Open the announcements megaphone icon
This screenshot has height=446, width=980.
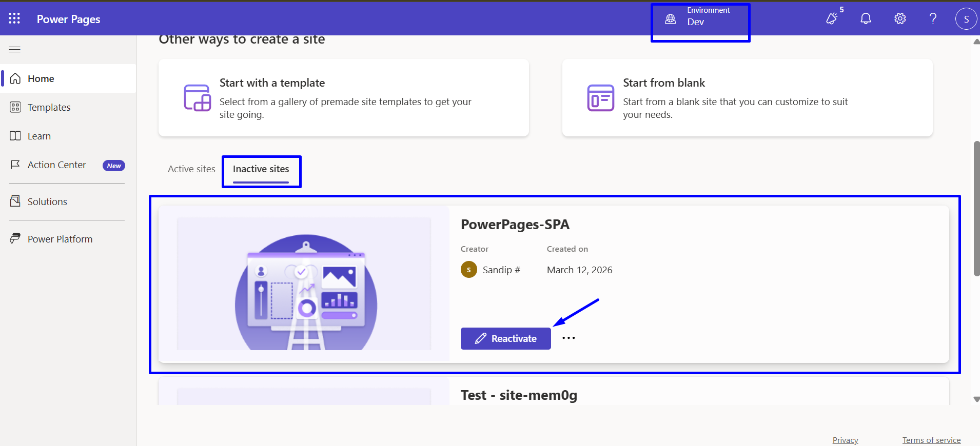[832, 19]
